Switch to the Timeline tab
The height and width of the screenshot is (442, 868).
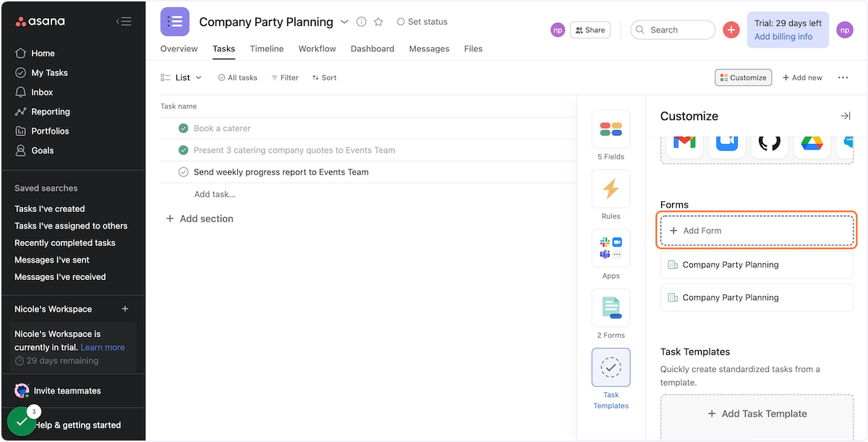point(267,48)
